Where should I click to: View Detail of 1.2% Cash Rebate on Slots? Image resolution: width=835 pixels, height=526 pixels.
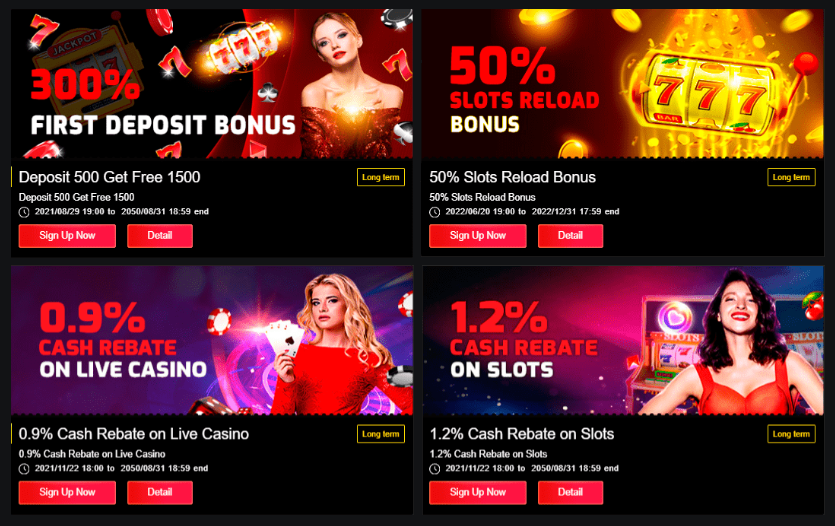pos(570,492)
